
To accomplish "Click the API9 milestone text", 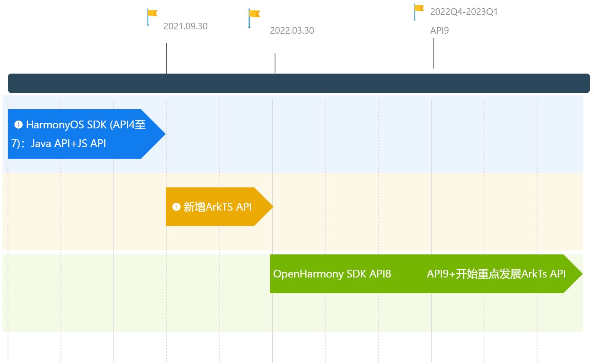I will [439, 31].
